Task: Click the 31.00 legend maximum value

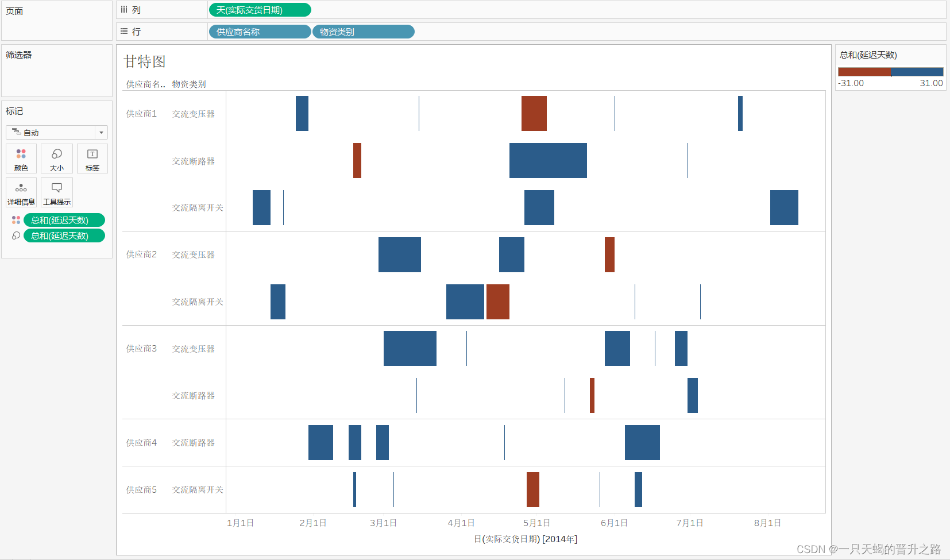Action: [931, 83]
